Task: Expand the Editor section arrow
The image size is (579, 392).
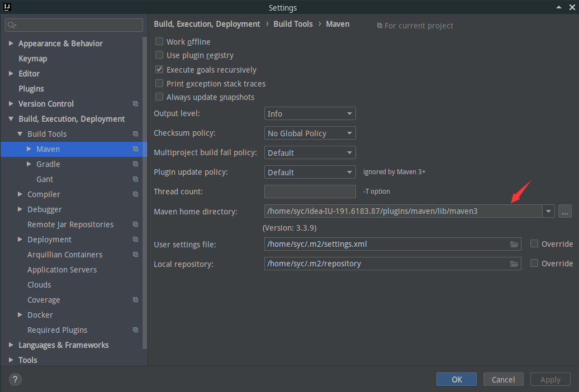Action: 11,74
